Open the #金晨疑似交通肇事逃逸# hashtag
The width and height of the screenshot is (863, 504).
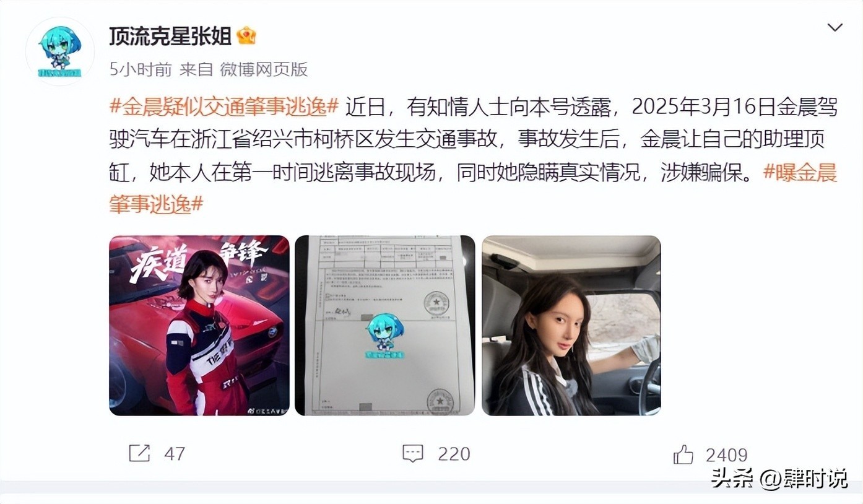point(224,106)
